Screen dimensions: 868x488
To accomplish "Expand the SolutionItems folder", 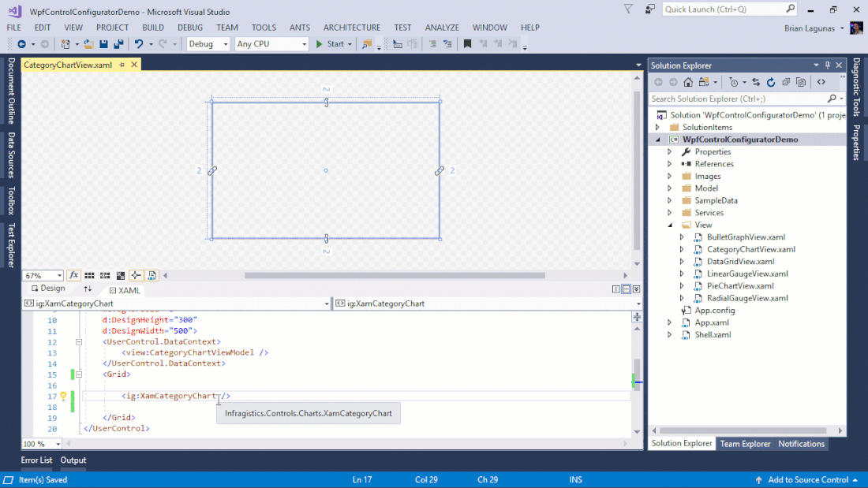I will [x=657, y=127].
